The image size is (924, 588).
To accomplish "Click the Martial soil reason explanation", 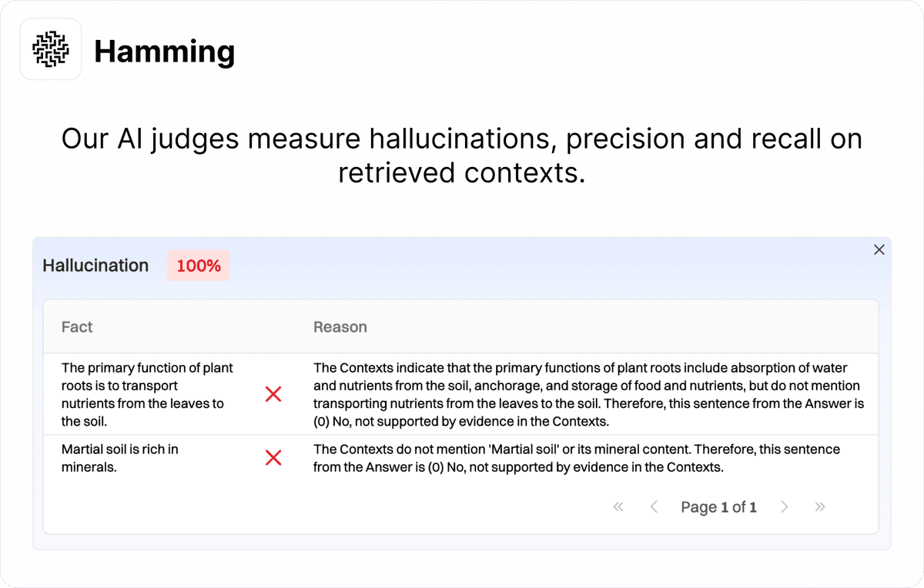I will [x=576, y=457].
